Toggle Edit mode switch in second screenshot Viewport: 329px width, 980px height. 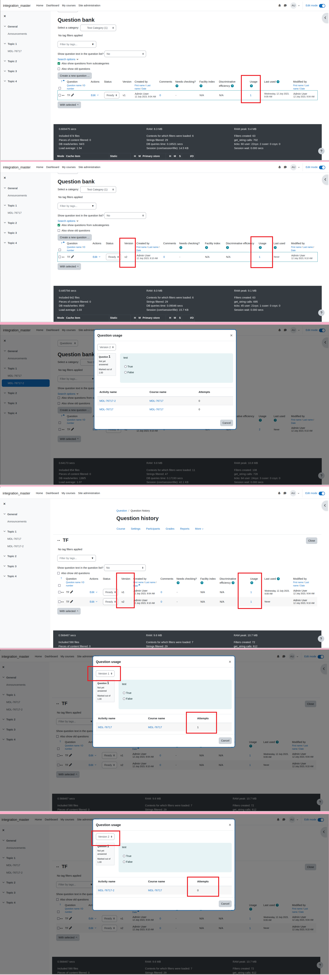tap(322, 167)
